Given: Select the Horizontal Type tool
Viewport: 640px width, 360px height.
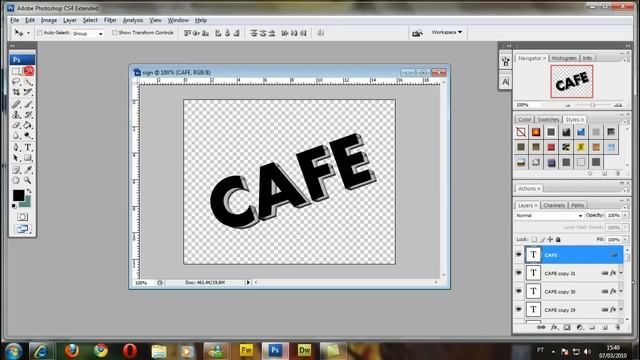Looking at the screenshot, I should 28,147.
